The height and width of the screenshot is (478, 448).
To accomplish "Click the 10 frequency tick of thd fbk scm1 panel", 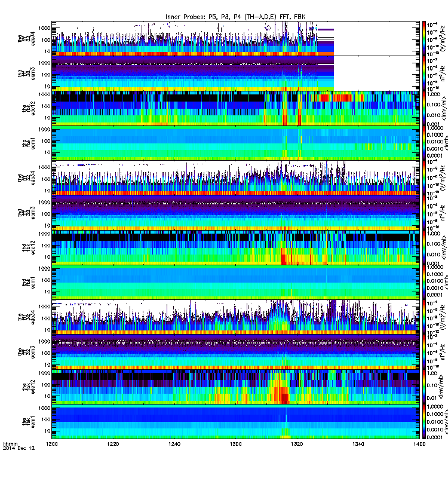I will point(47,292).
